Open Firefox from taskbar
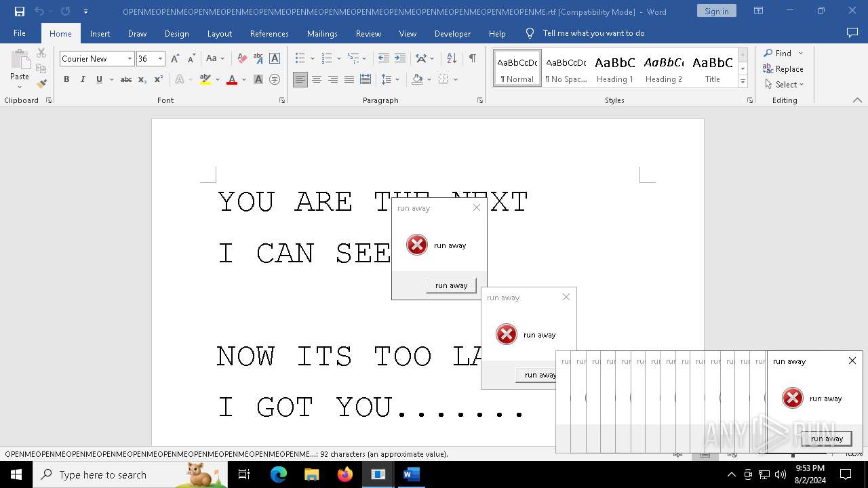This screenshot has height=488, width=868. 345,474
